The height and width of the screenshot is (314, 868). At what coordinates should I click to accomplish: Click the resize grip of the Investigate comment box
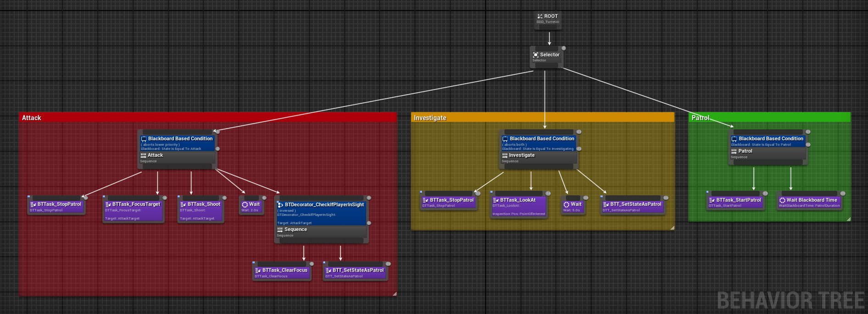click(x=672, y=228)
